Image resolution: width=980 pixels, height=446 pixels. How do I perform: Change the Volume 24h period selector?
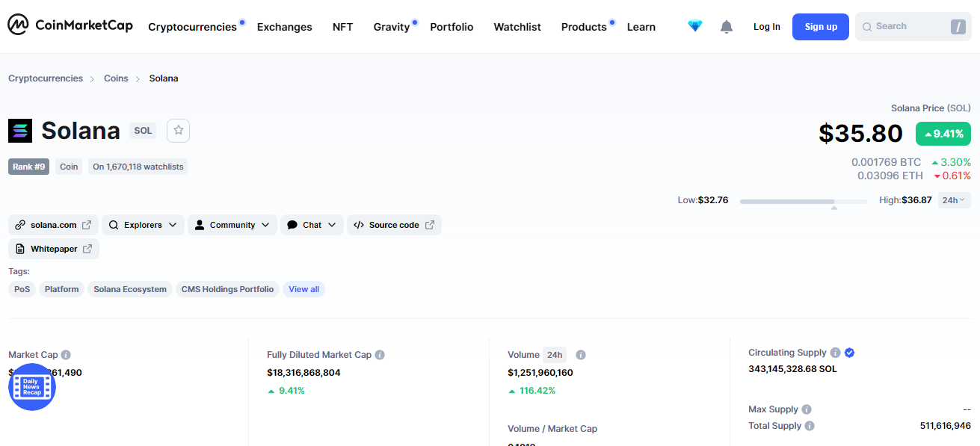[x=555, y=355]
